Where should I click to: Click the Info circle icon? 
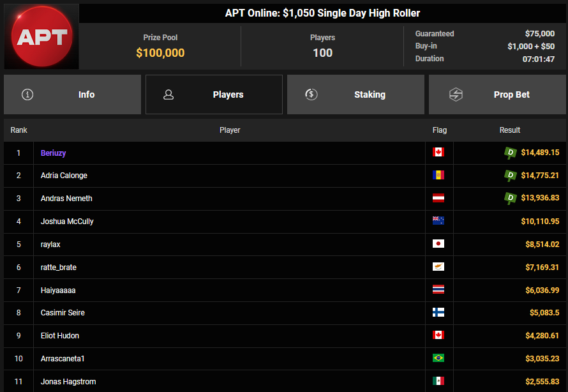(27, 94)
